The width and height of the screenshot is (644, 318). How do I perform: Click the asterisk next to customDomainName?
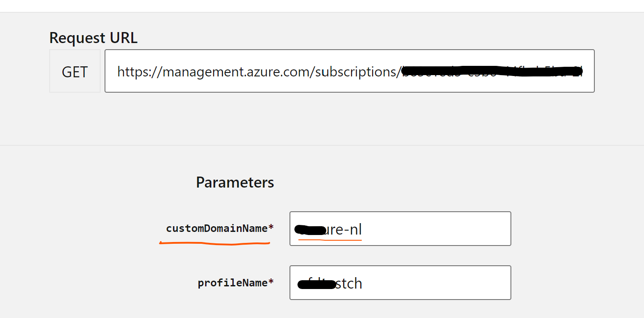271,226
